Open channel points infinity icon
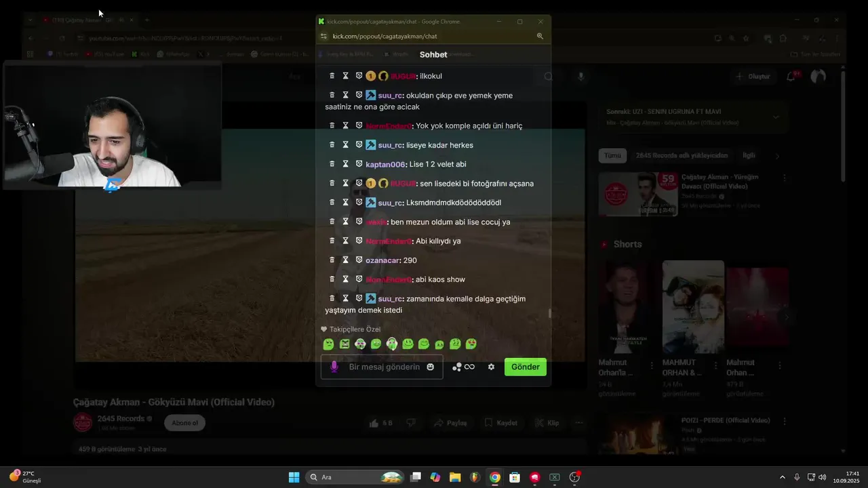This screenshot has width=868, height=488. [469, 367]
